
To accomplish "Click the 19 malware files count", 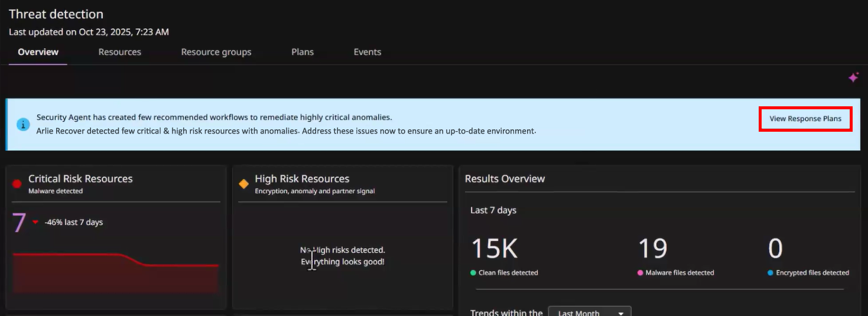I will point(652,249).
